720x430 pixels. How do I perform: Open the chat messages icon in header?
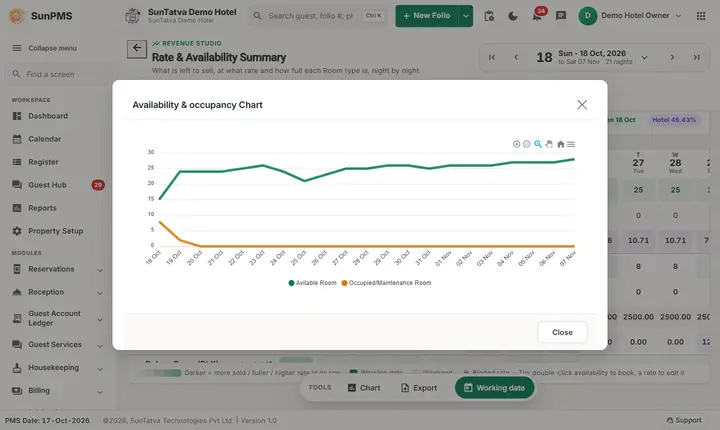(x=561, y=16)
